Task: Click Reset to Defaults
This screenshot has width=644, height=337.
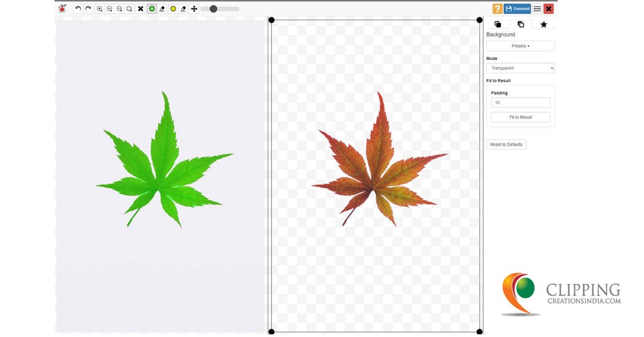Action: 506,144
